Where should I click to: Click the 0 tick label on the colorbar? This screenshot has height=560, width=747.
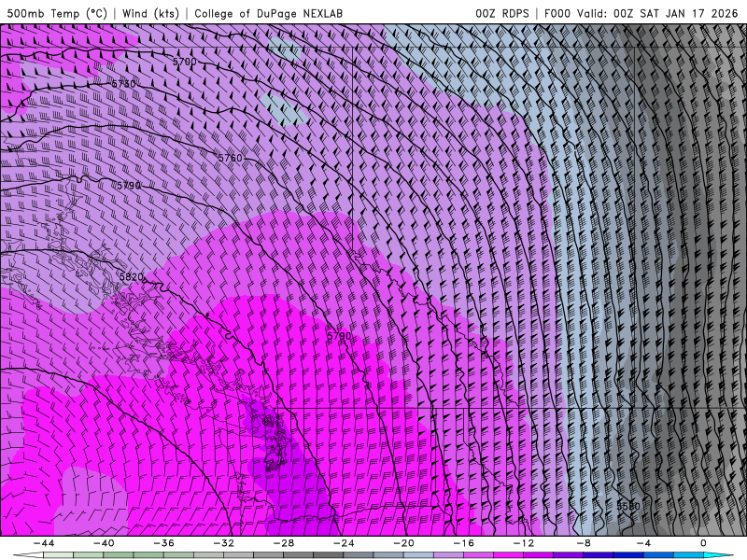704,543
